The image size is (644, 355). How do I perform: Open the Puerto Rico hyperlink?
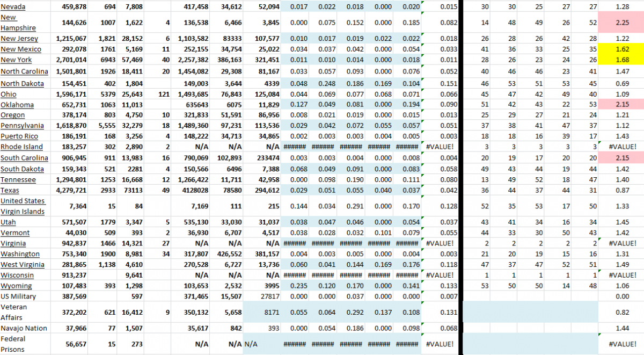[x=19, y=136]
